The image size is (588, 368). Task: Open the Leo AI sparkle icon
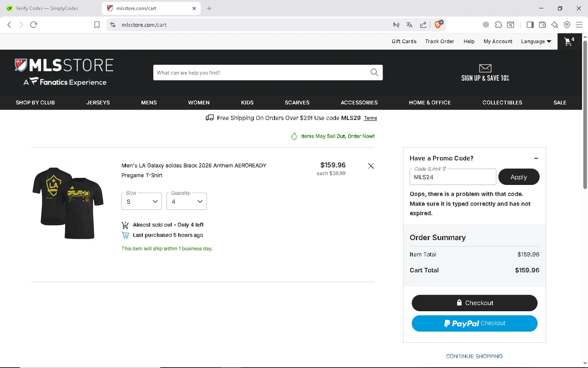click(555, 25)
